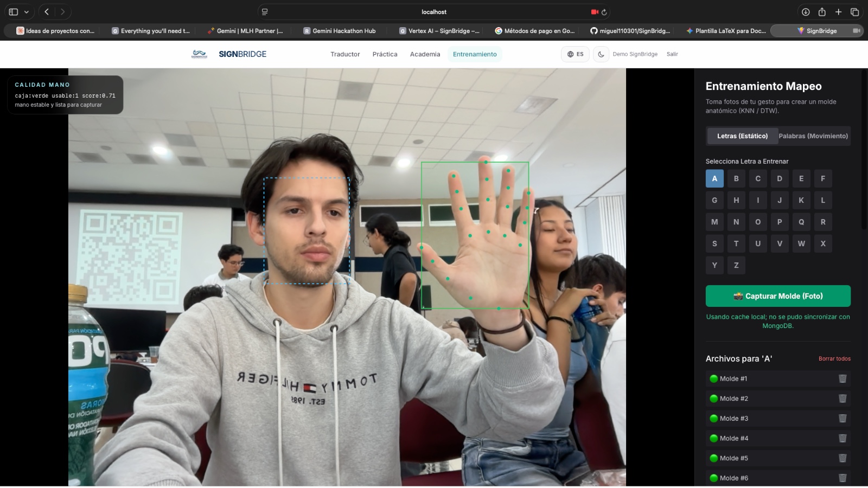Select letter V to train
This screenshot has width=868, height=488.
tap(780, 243)
